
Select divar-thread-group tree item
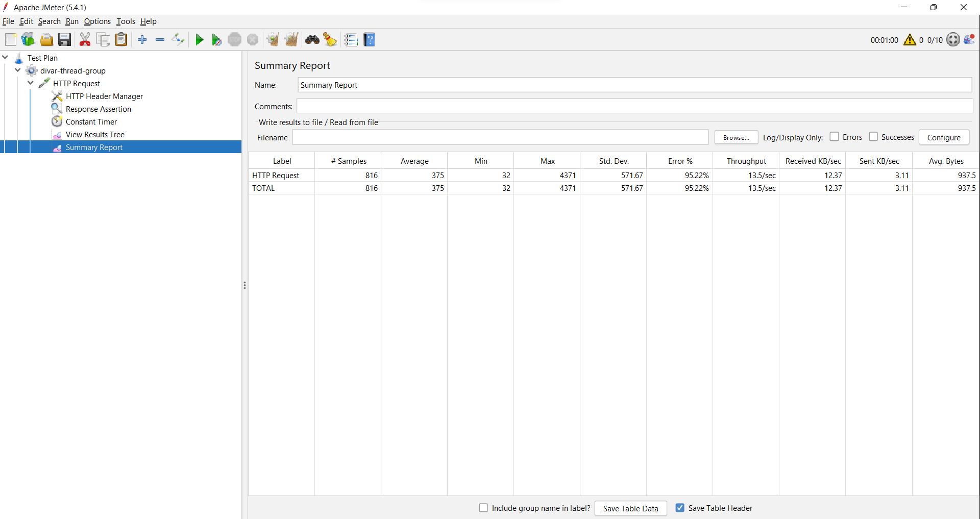[x=72, y=70]
